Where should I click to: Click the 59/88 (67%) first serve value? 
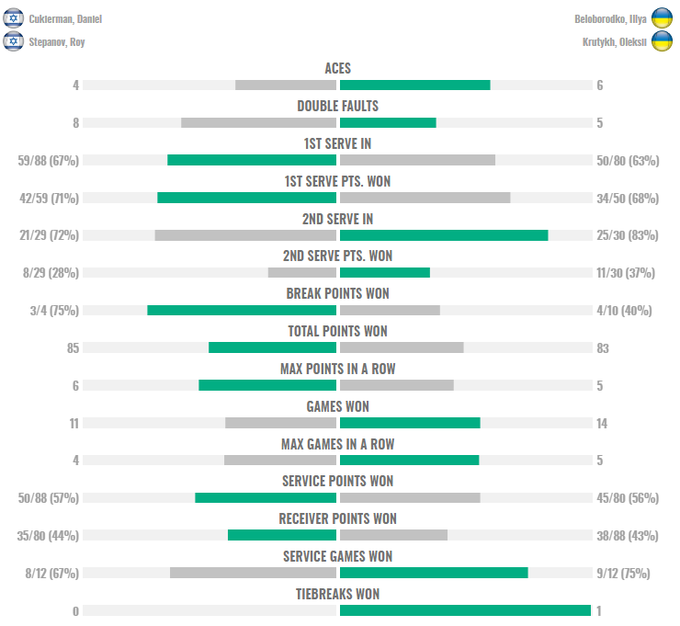[x=48, y=160]
